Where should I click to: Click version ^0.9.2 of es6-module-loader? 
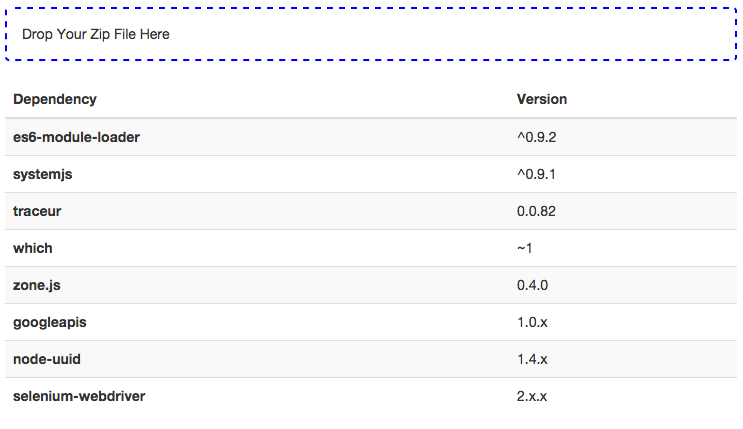click(536, 137)
